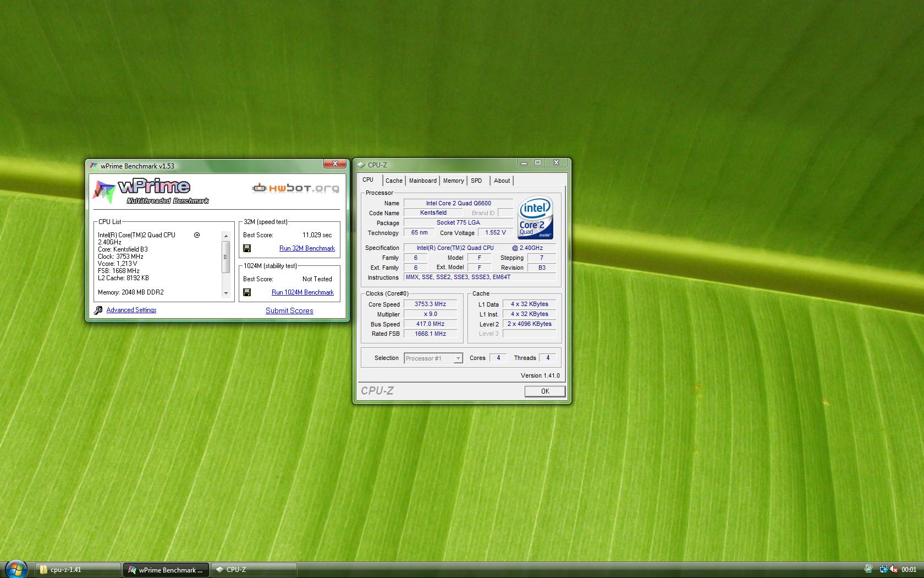Switch to wPrime Benchmark taskbar button
Image resolution: width=924 pixels, height=578 pixels.
[166, 570]
